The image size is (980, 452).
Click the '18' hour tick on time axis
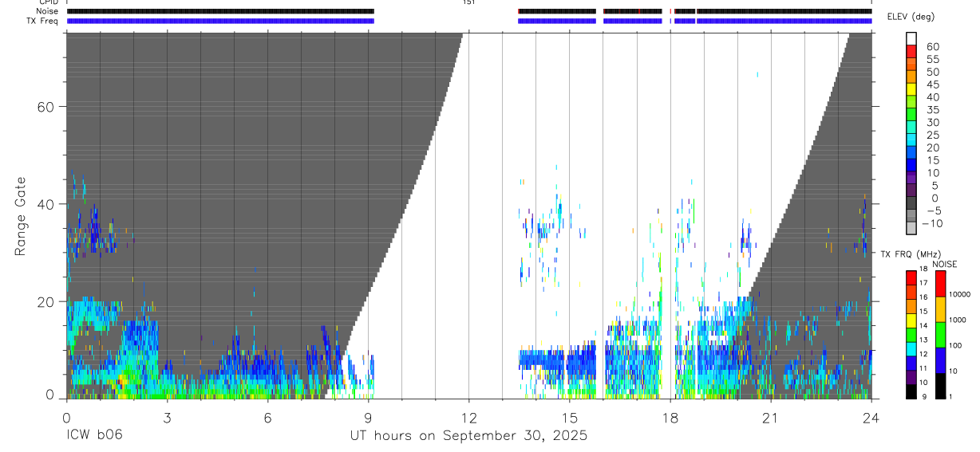[x=670, y=418]
